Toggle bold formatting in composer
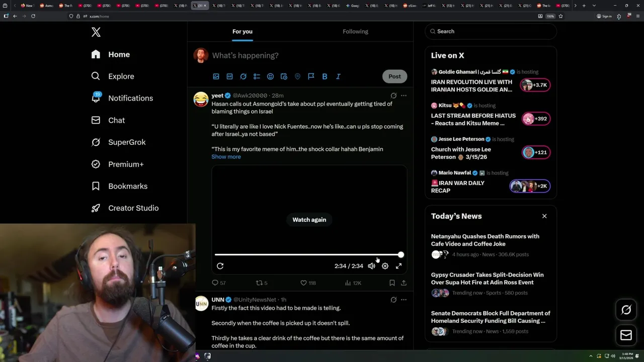 (325, 76)
